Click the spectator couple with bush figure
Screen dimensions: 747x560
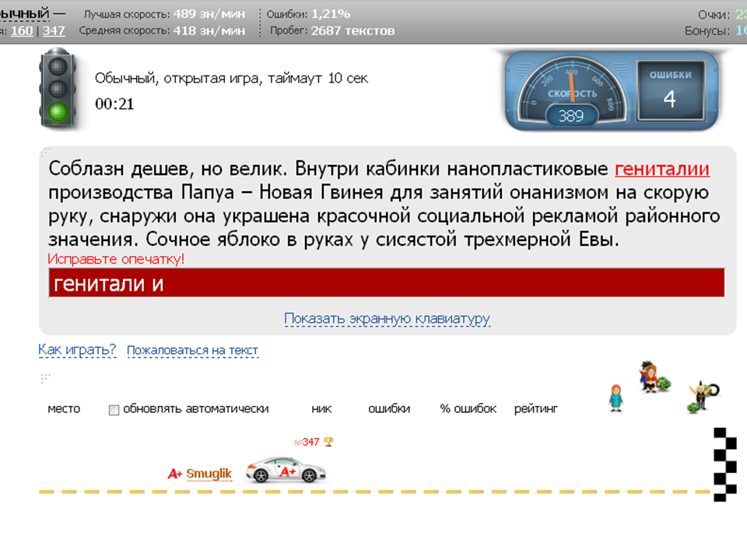tap(654, 376)
